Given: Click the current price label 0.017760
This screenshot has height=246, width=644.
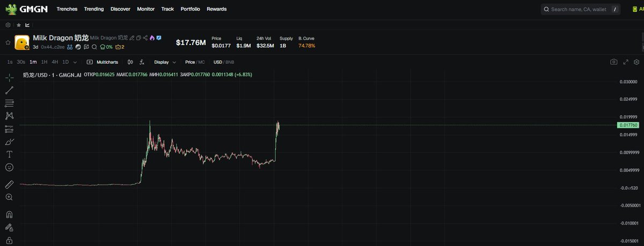Looking at the screenshot, I should pyautogui.click(x=628, y=125).
